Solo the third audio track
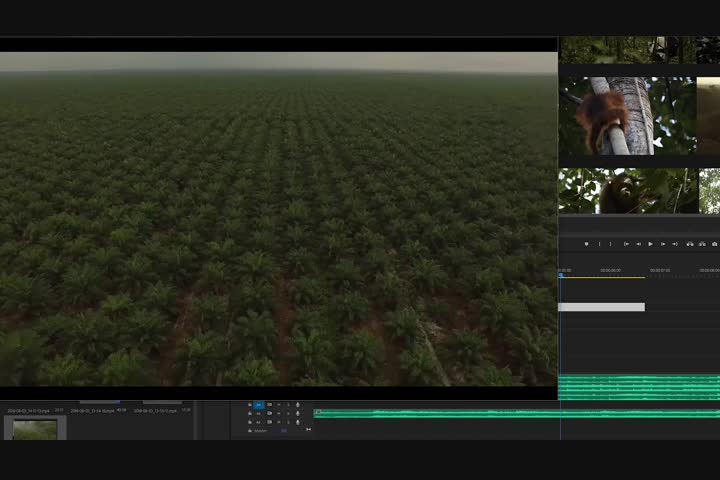Screen dimensions: 720x480 click(288, 422)
